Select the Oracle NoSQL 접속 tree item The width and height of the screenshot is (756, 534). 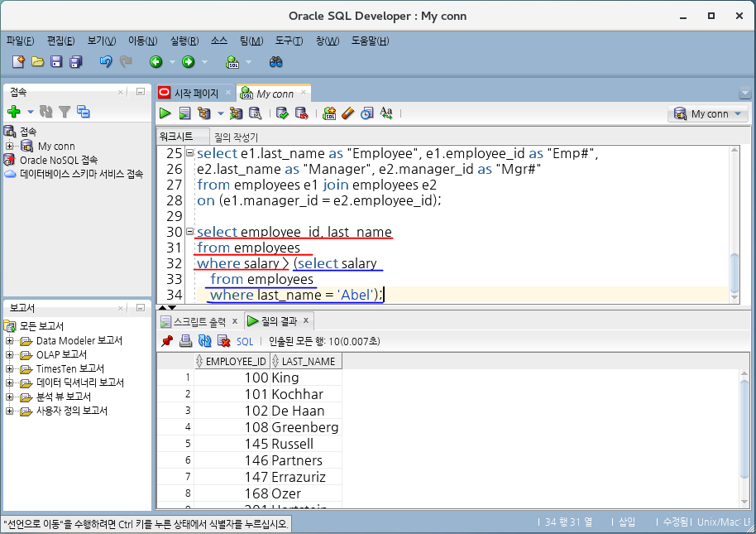click(x=59, y=160)
